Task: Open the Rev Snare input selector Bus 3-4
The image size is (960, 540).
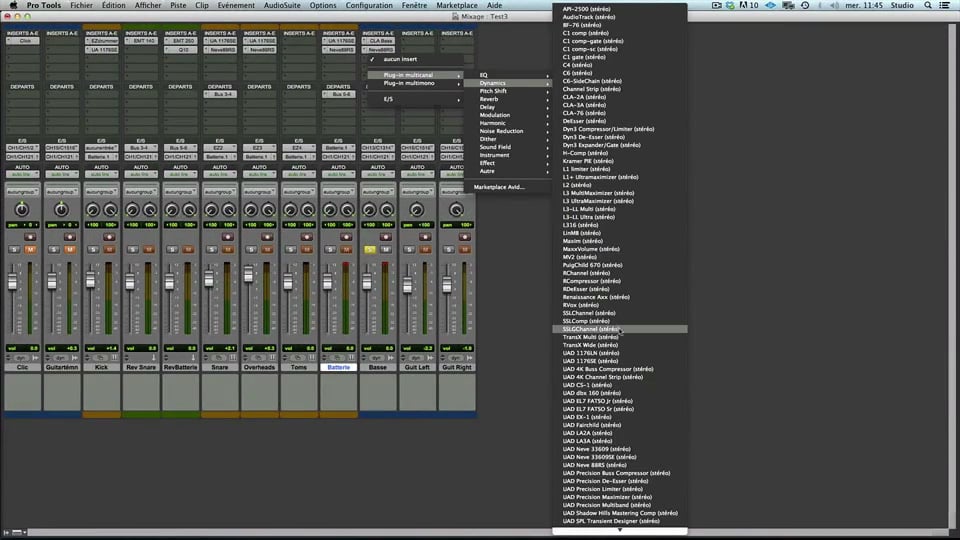Action: click(x=141, y=148)
